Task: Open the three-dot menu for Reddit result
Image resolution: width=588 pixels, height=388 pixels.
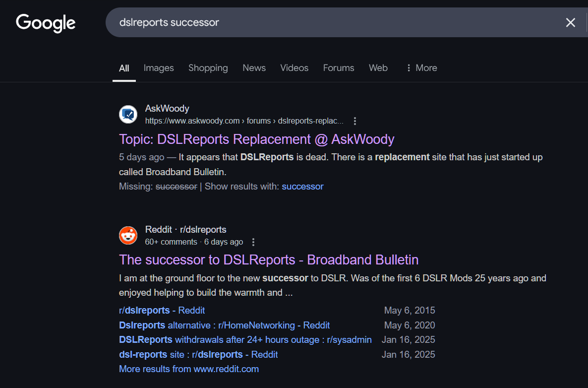Action: click(x=253, y=242)
